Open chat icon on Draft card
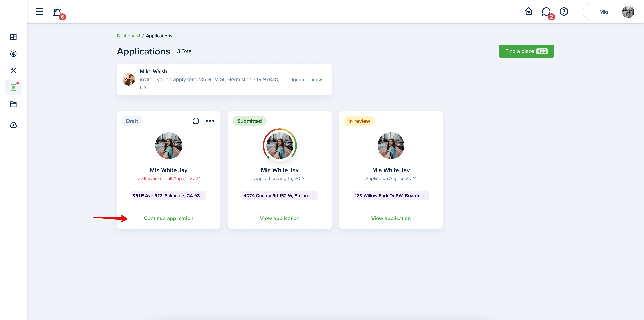This screenshot has width=644, height=320. (x=196, y=121)
